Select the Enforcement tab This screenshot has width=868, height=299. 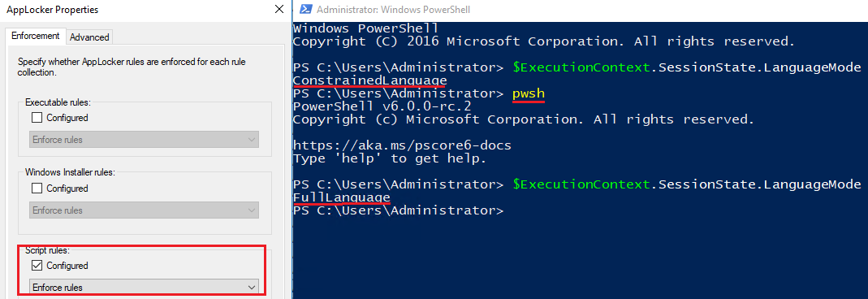click(36, 36)
